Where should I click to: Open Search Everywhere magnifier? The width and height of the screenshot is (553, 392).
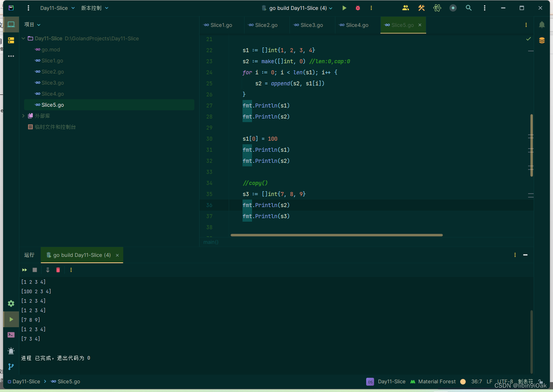tap(469, 8)
